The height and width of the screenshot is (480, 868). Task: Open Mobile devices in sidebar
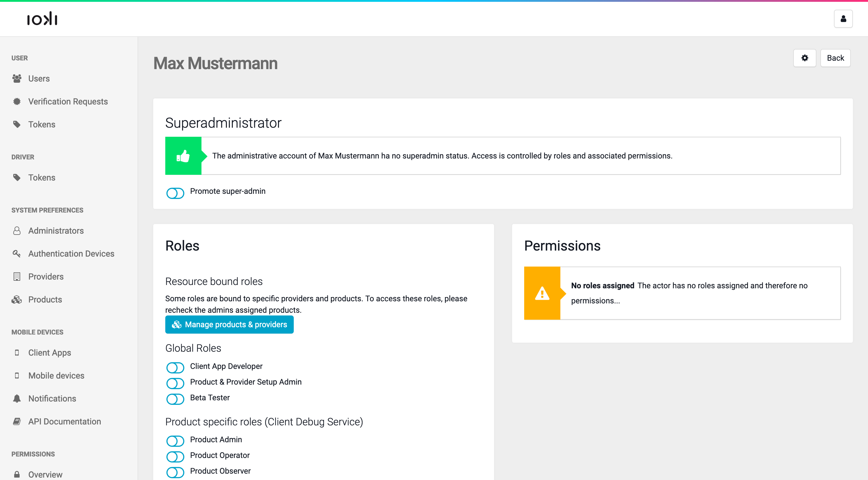pyautogui.click(x=56, y=376)
